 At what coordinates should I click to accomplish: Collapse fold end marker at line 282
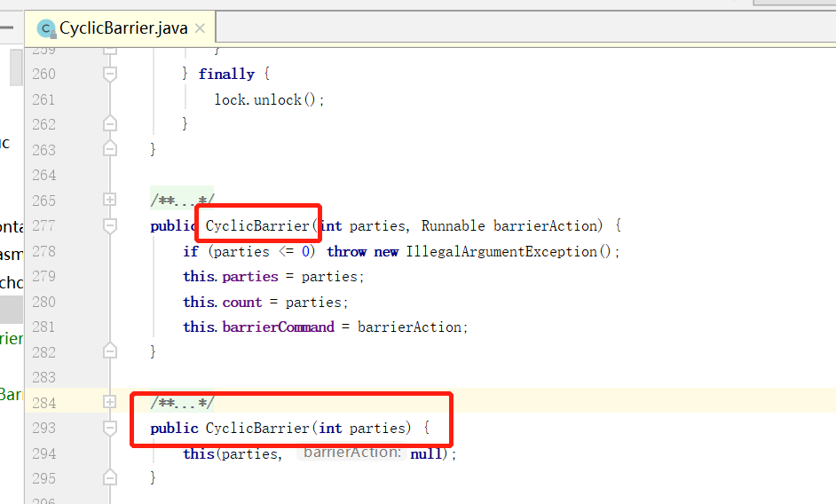point(110,351)
